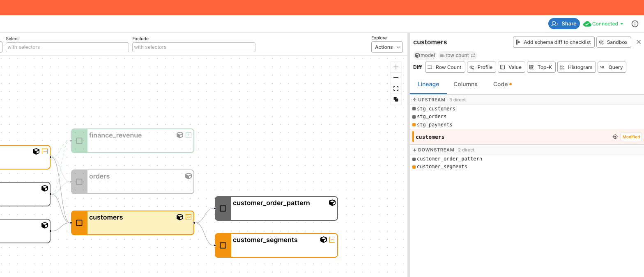
Task: Open the Actions dropdown under Explore
Action: point(387,47)
